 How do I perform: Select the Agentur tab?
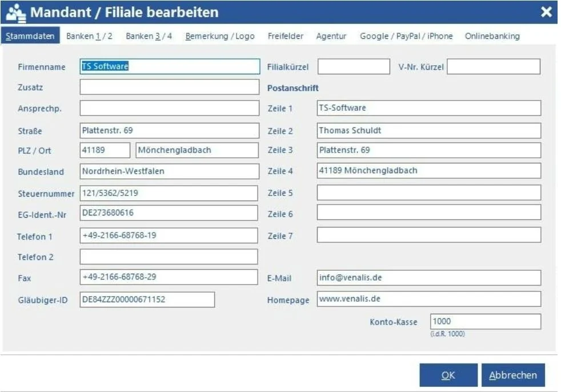coord(331,36)
